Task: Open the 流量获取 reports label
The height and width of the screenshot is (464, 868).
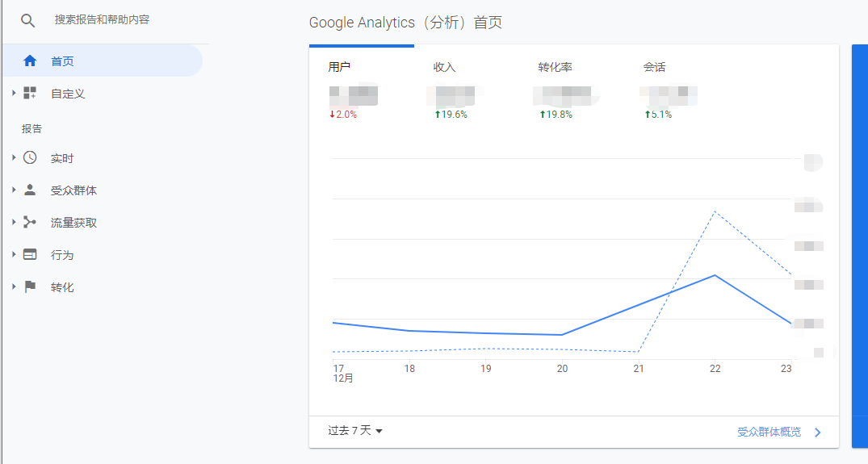Action: [x=73, y=223]
